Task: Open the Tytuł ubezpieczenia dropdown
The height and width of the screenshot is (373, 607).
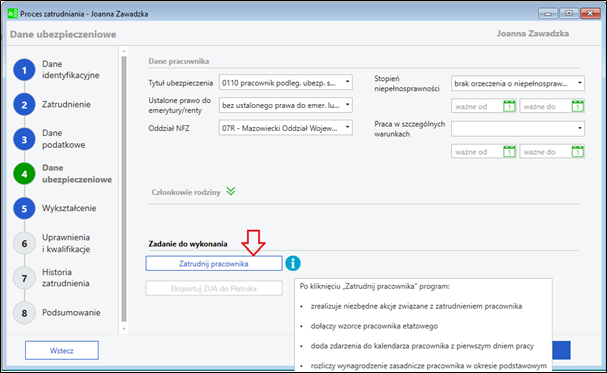Action: (286, 82)
